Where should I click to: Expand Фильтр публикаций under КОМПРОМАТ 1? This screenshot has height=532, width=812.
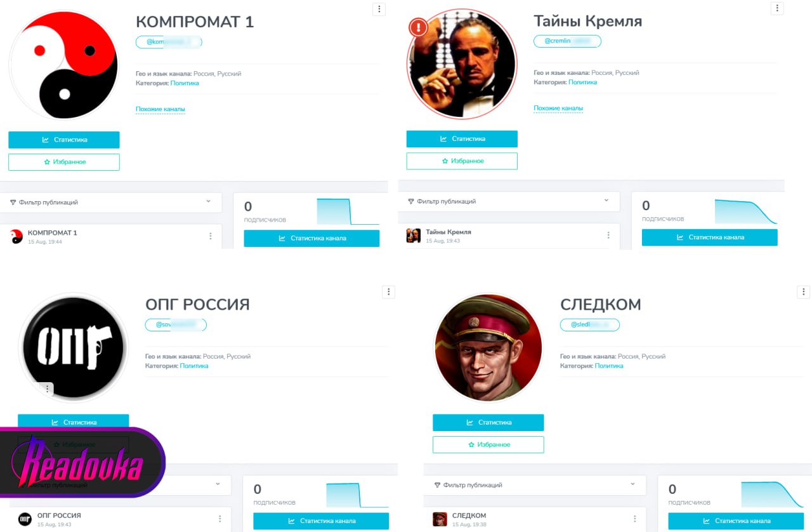pyautogui.click(x=111, y=203)
